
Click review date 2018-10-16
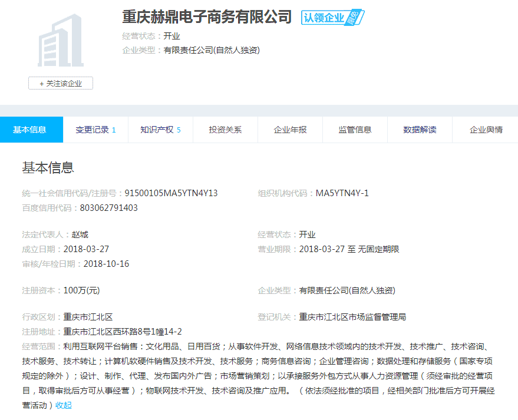(x=107, y=264)
